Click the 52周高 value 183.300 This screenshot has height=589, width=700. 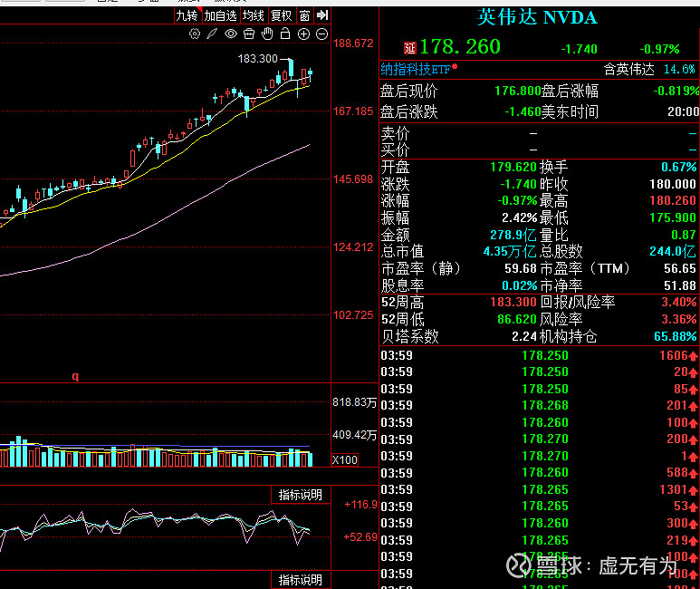513,302
